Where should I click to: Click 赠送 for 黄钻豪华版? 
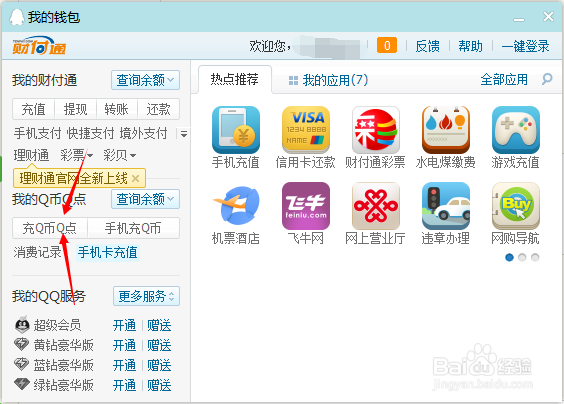point(159,345)
